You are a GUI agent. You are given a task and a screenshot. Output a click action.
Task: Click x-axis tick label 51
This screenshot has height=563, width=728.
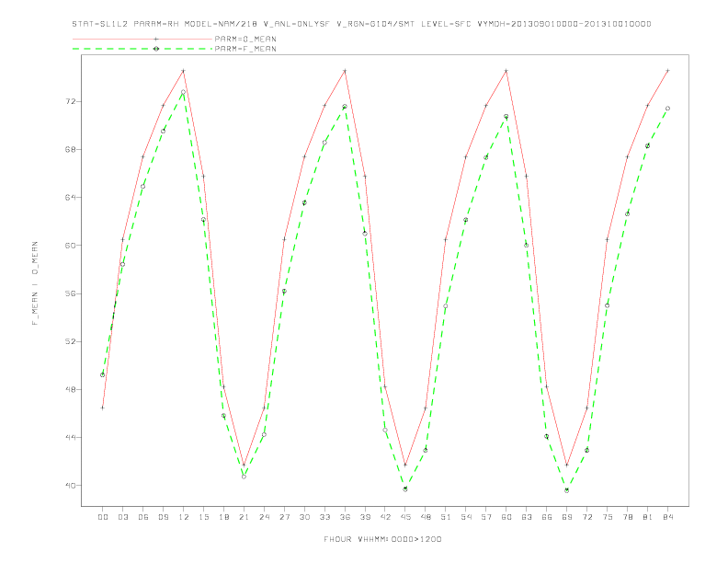[446, 517]
